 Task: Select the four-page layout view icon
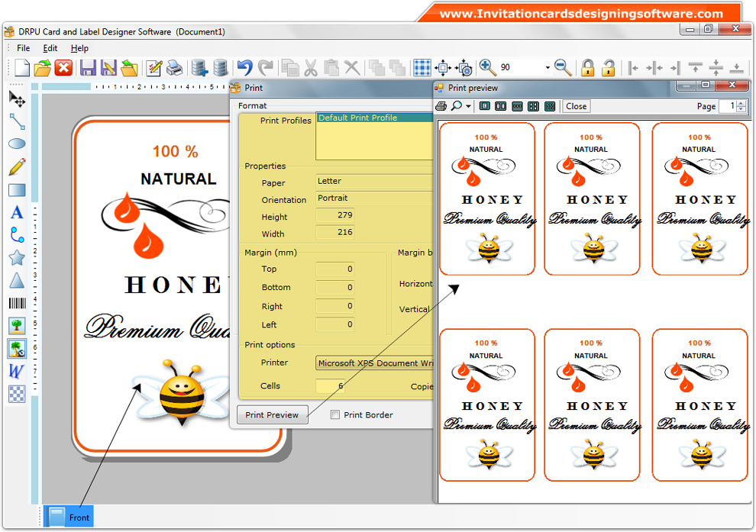click(x=531, y=106)
